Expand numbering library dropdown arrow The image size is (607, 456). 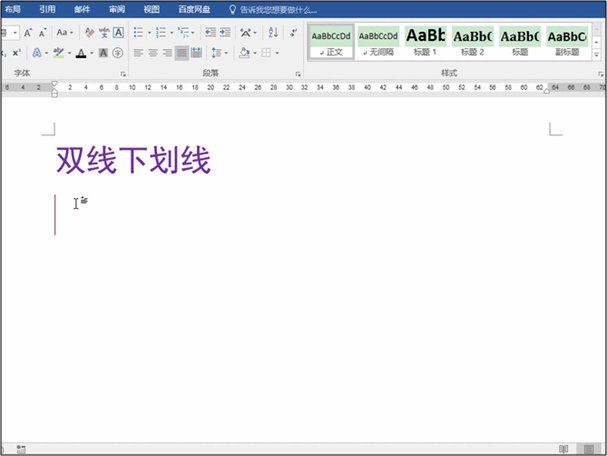click(x=171, y=33)
